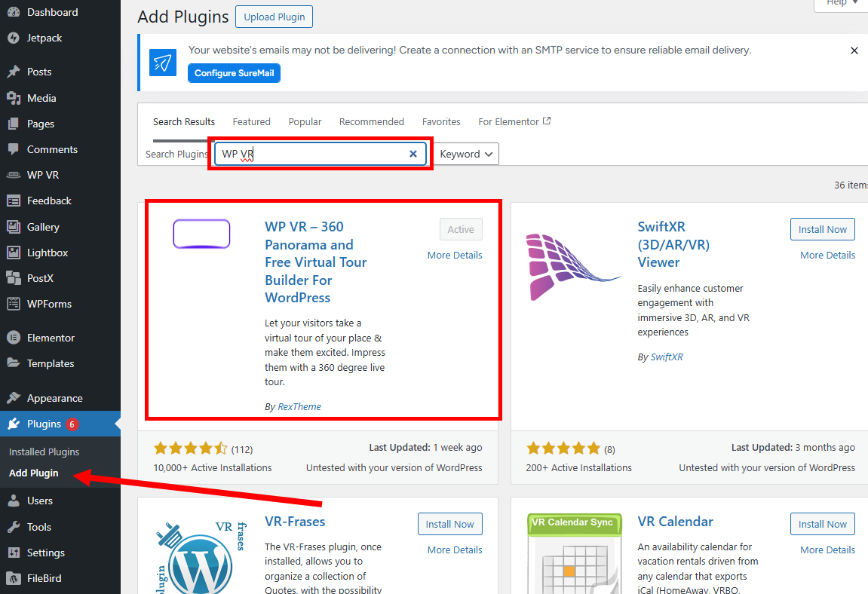Click the '10,000+ Active Installations' text

coord(213,468)
